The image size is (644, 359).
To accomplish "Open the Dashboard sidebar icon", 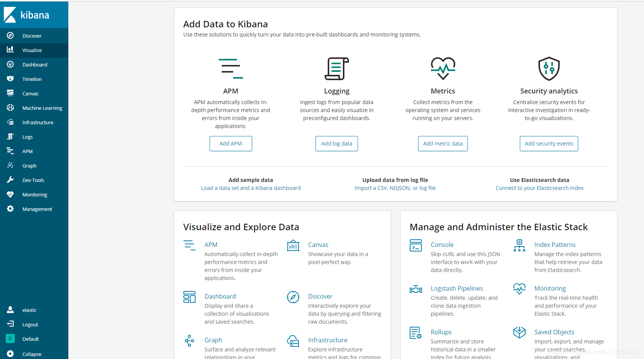I will tap(10, 64).
